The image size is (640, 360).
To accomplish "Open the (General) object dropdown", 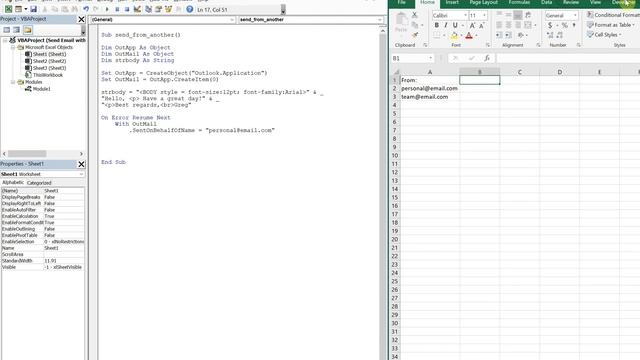I will [232, 20].
